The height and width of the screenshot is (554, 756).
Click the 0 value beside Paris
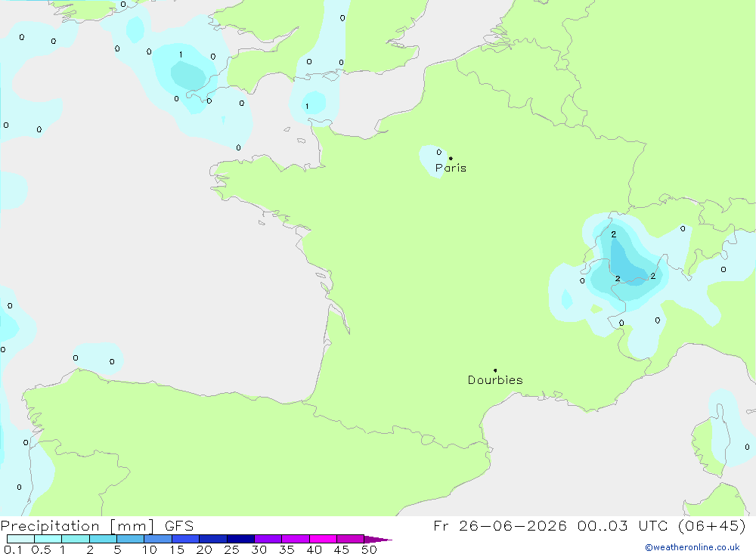438,152
